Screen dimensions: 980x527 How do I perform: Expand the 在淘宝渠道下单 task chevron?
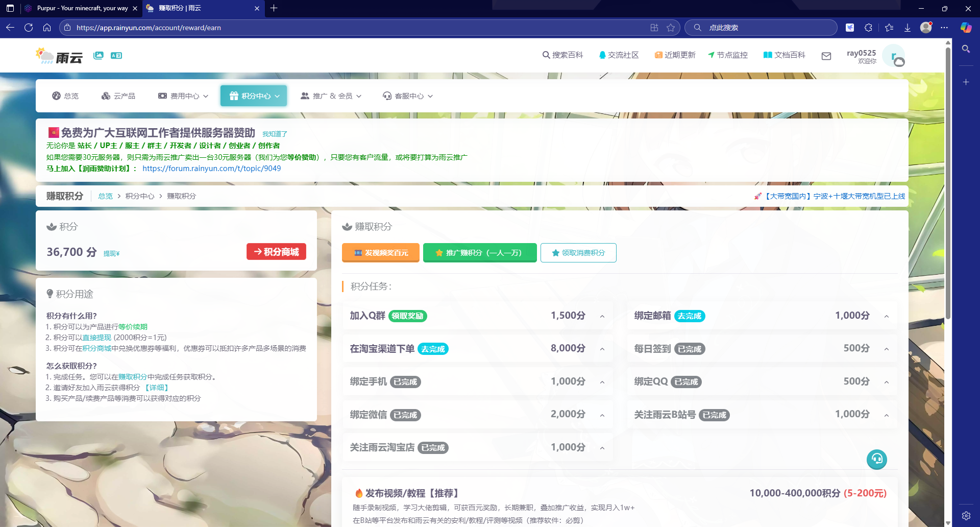602,349
